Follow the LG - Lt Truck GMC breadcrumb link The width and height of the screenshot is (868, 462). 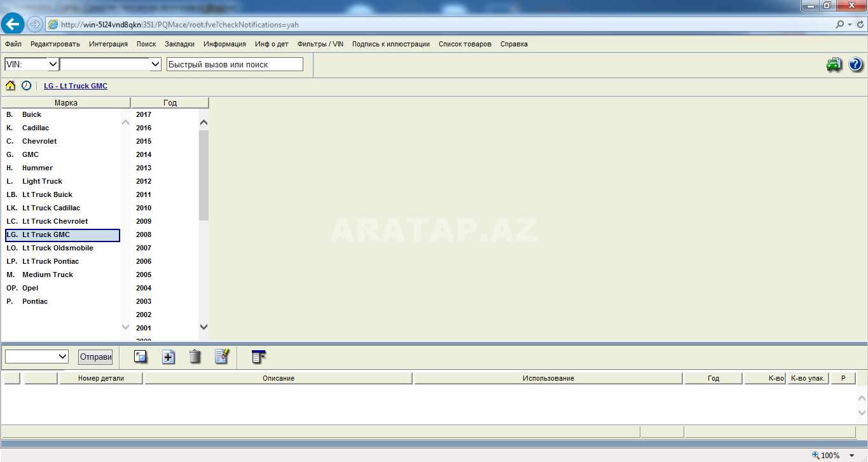pyautogui.click(x=76, y=86)
